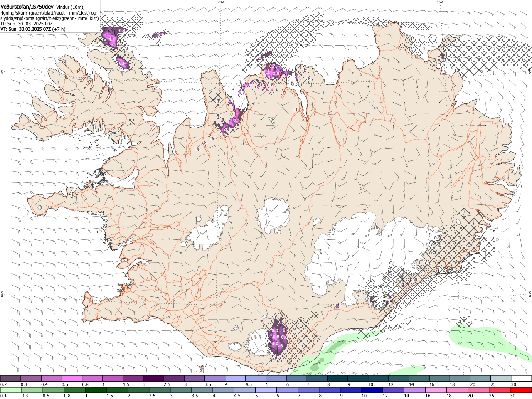Click the Veðurstofan/IS750dev title text

point(27,6)
